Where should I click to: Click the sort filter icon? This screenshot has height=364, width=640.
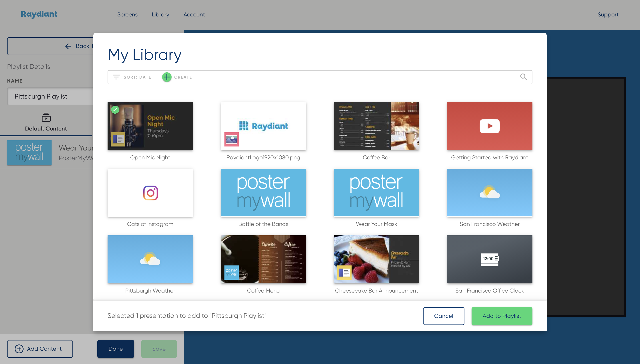[116, 77]
